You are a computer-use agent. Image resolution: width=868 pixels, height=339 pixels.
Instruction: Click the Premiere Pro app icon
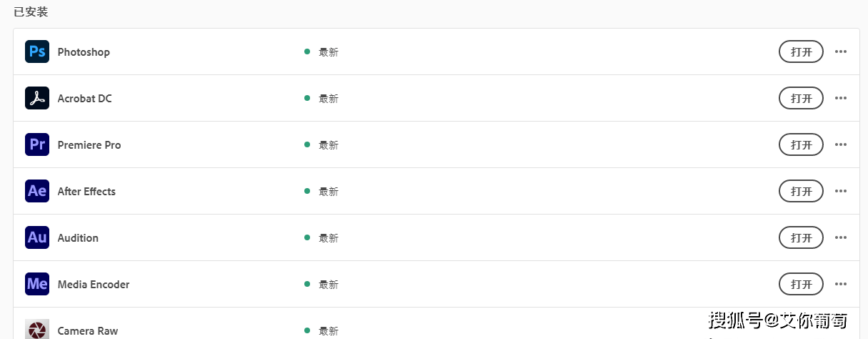click(x=37, y=145)
